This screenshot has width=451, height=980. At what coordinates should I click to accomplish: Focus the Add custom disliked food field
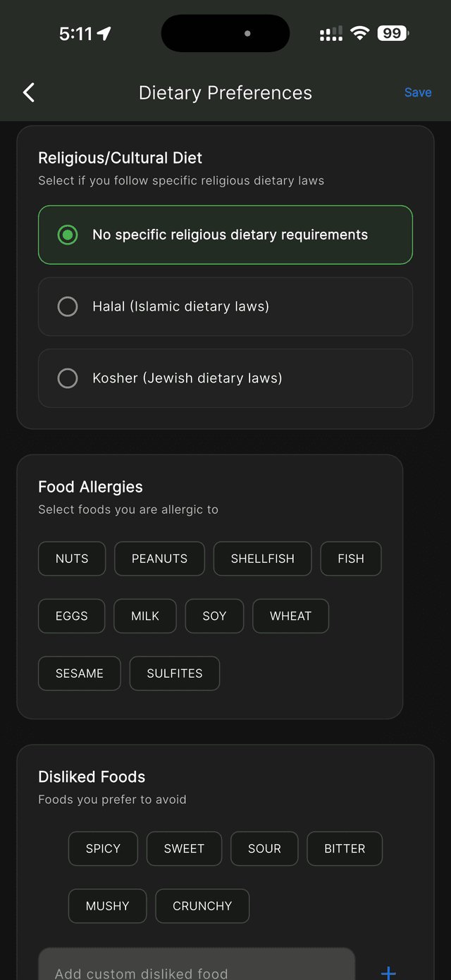(197, 968)
